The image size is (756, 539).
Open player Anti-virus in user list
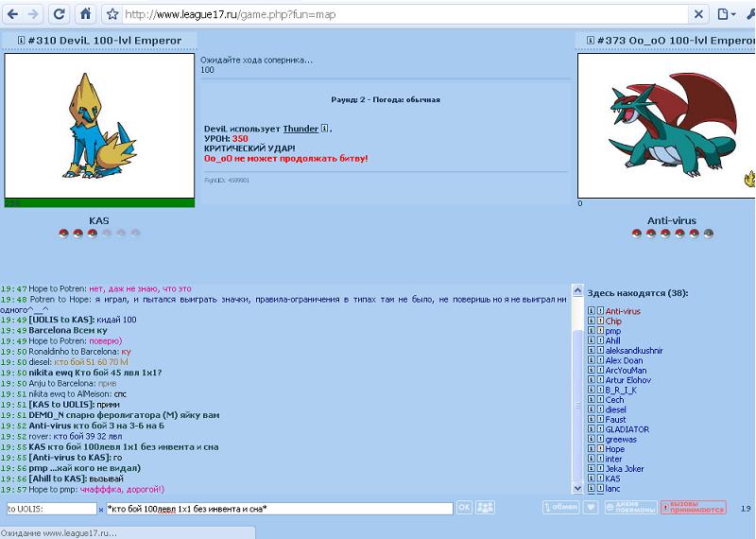tap(623, 311)
